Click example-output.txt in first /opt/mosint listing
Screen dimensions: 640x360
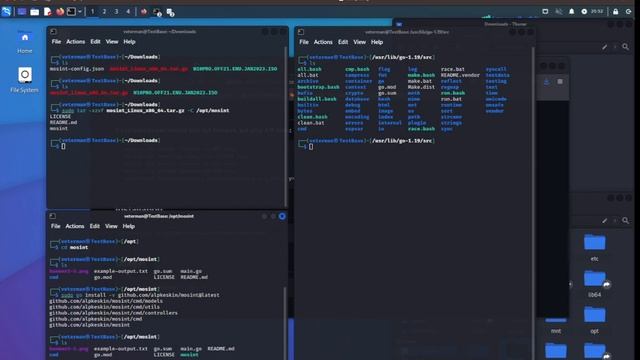coord(121,271)
